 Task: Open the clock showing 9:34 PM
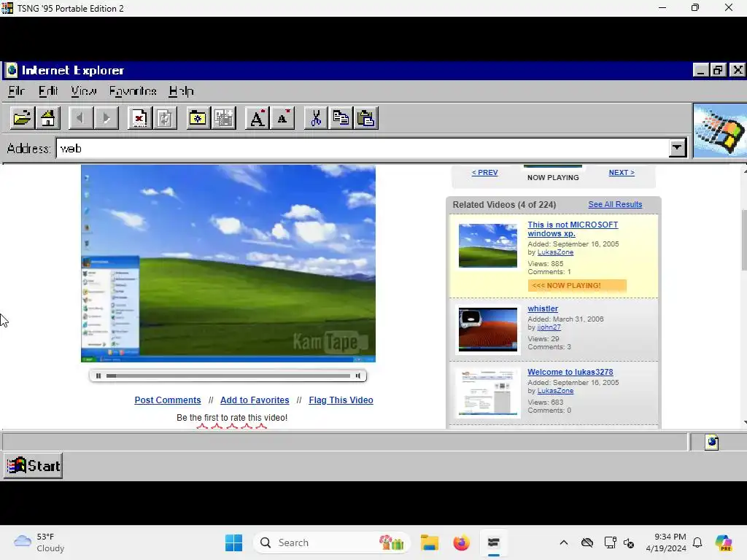point(666,542)
